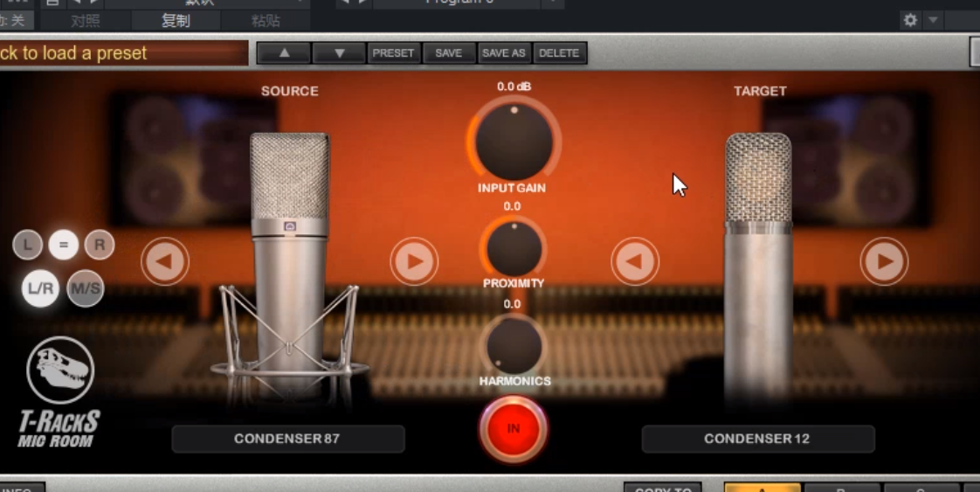980x492 pixels.
Task: Click the PROXIMITY knob
Action: [x=514, y=248]
